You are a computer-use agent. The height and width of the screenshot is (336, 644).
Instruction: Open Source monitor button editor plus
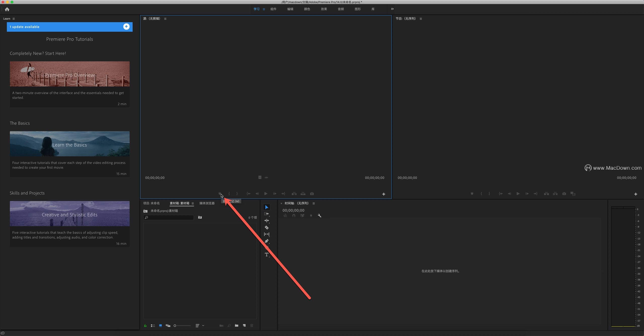(384, 194)
